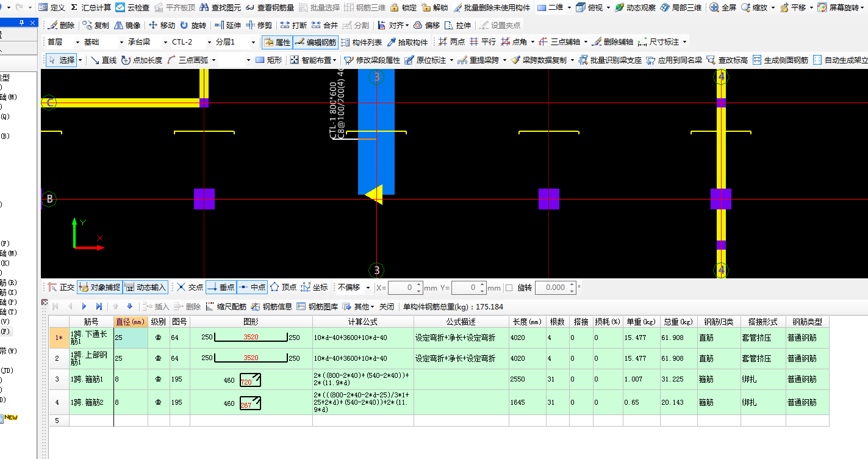Viewport: 868px width, 459px height.
Task: Click 查改标高 elevation edit tool
Action: tap(727, 60)
